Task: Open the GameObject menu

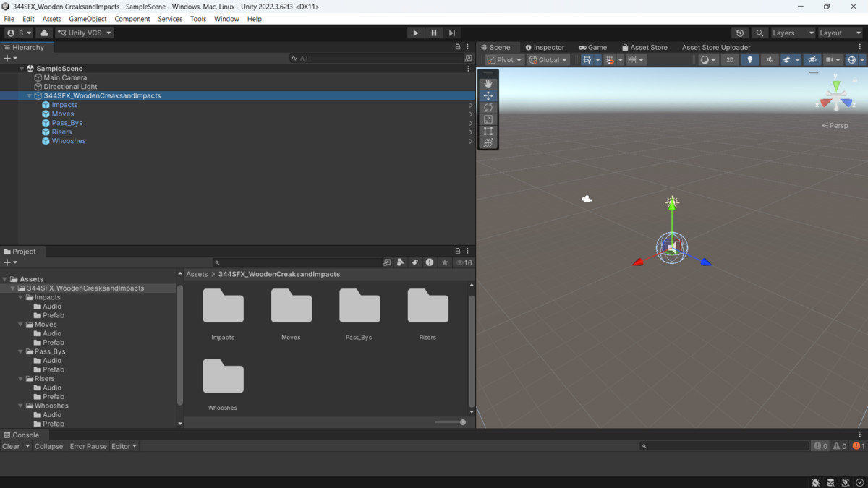Action: (88, 19)
